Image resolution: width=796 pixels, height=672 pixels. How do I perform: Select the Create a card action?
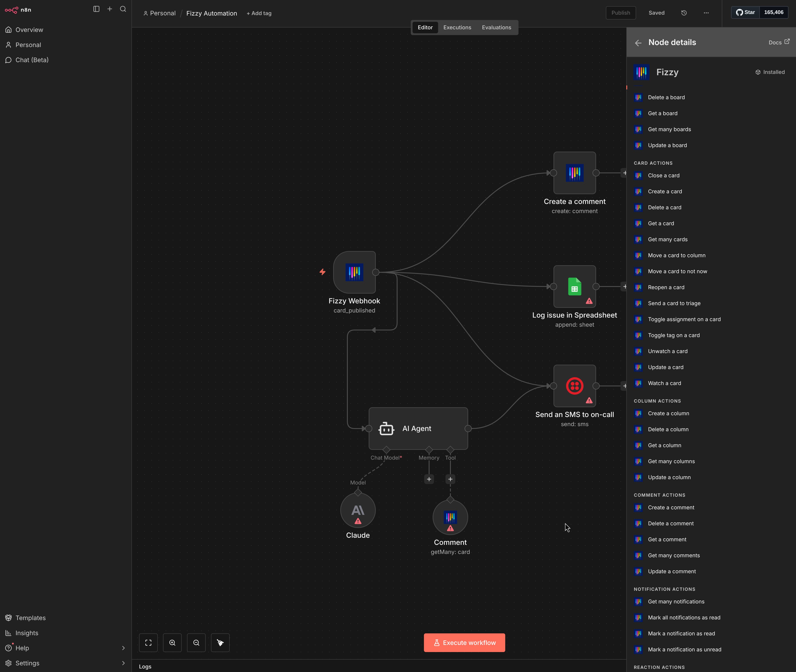(665, 191)
